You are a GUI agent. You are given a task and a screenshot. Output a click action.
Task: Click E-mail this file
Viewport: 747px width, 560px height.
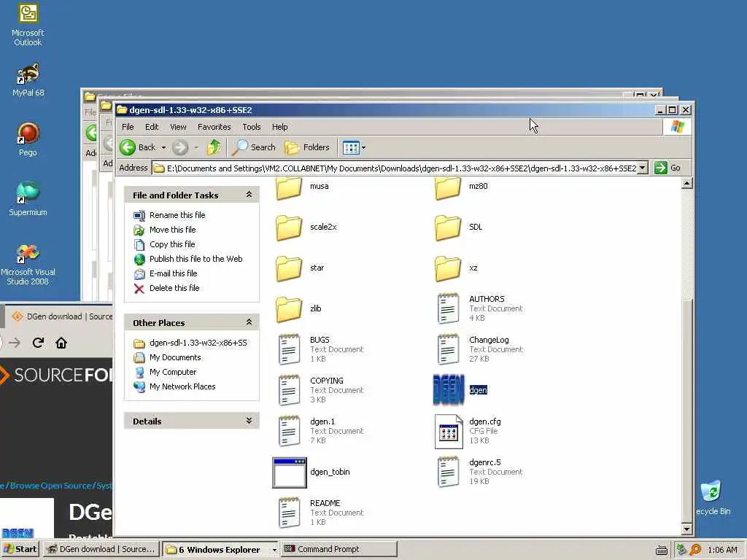coord(173,273)
